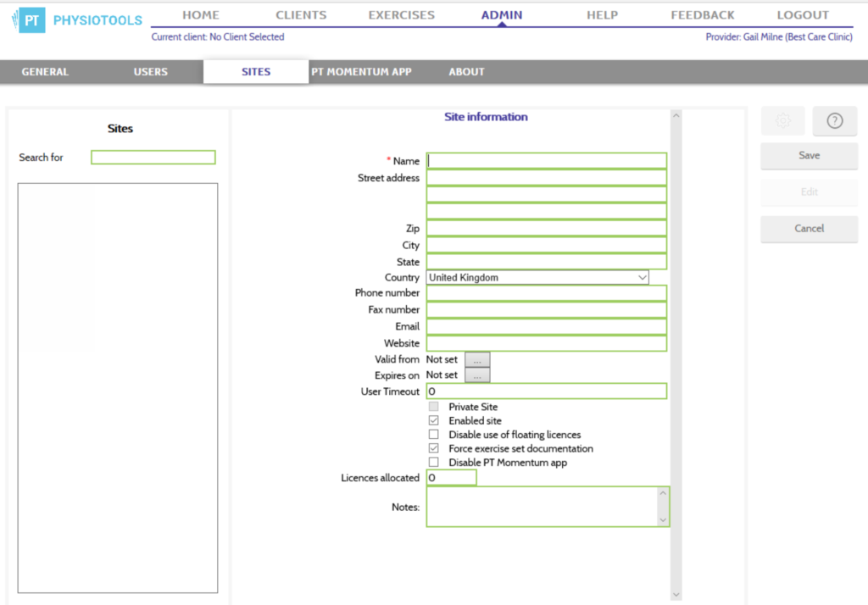Click the empty Sites list box
868x605 pixels.
point(118,388)
